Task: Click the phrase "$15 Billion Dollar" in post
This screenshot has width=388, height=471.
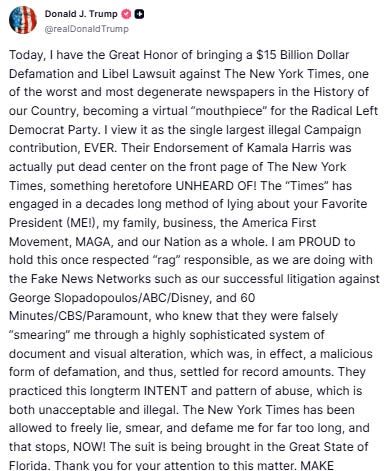Action: (303, 55)
